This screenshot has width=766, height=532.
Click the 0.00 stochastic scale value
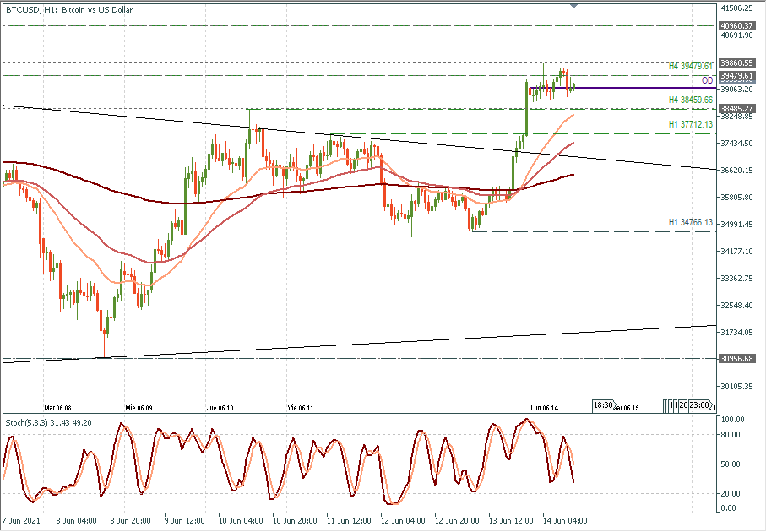728,508
